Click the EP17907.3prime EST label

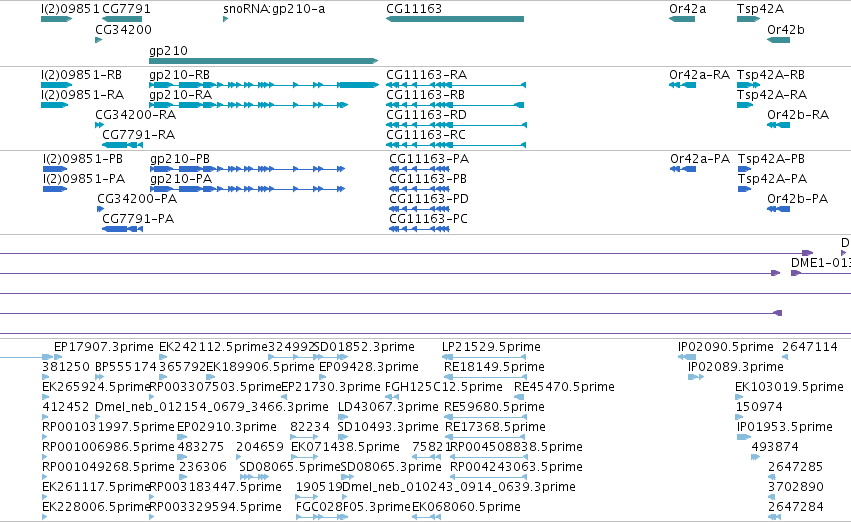point(104,347)
